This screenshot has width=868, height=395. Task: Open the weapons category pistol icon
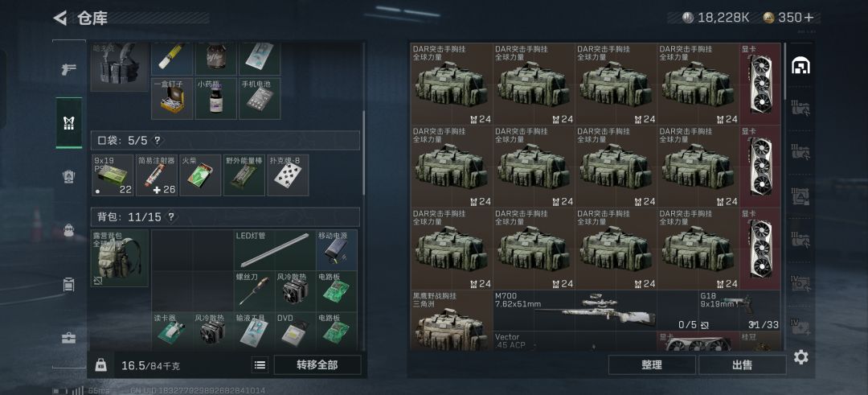[x=68, y=69]
